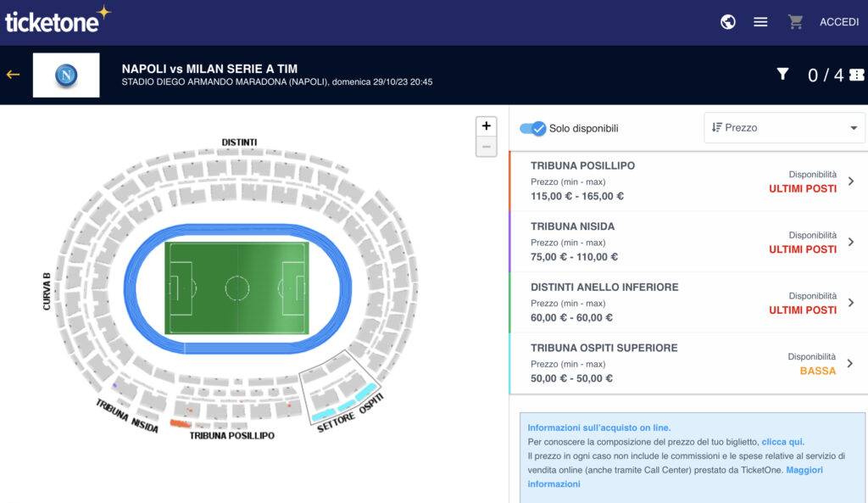Screen dimensions: 868x503
Task: Open the filter funnel icon
Action: (783, 75)
